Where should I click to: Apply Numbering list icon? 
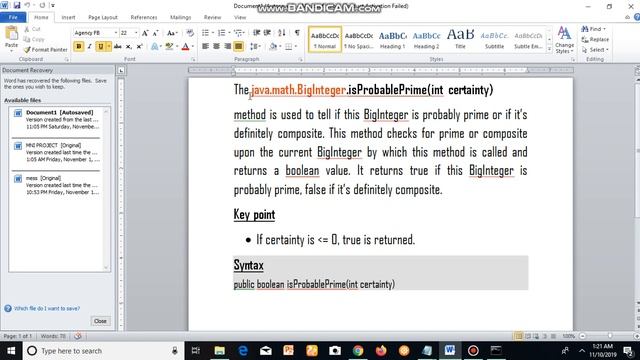point(221,33)
